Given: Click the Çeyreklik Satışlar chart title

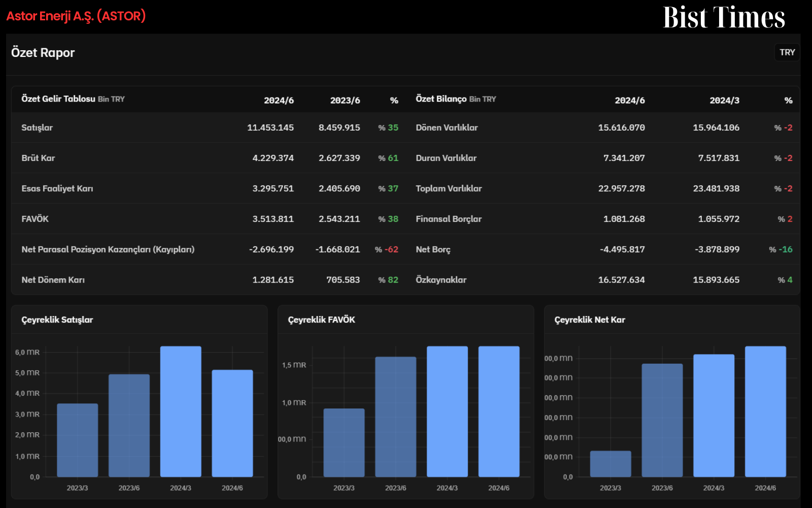Looking at the screenshot, I should [57, 320].
